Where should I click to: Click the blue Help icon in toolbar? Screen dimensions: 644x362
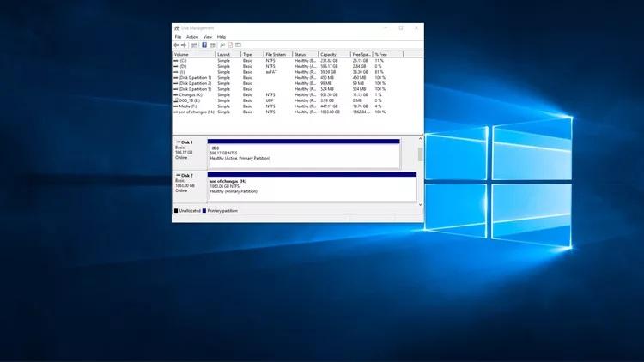(204, 45)
